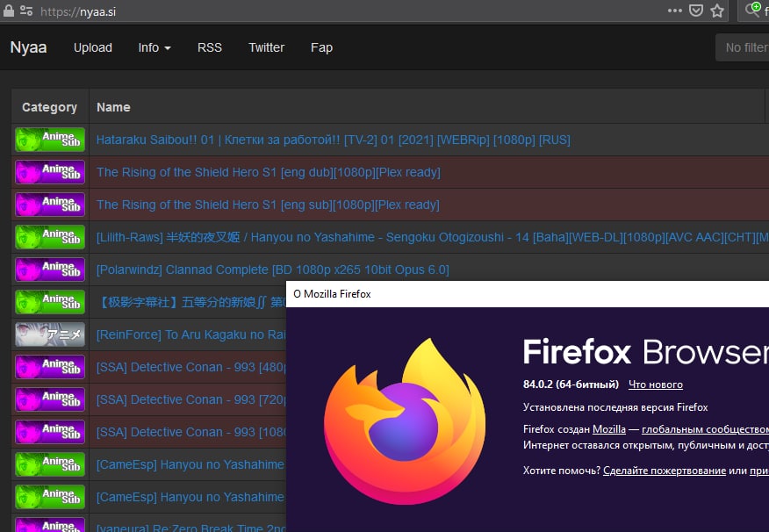Click the search magnifier icon in the toolbar
The height and width of the screenshot is (532, 769).
[x=751, y=10]
